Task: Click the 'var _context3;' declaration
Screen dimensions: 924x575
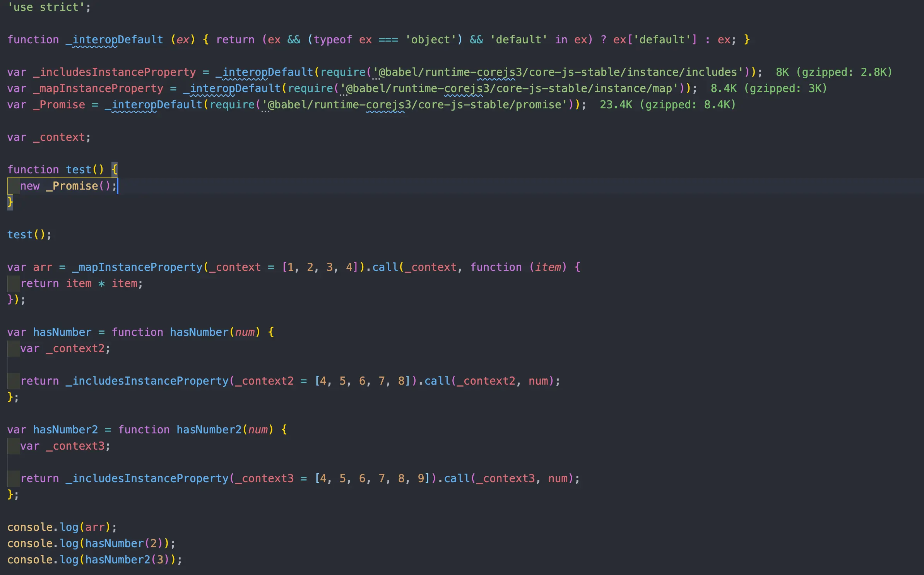Action: pos(65,446)
